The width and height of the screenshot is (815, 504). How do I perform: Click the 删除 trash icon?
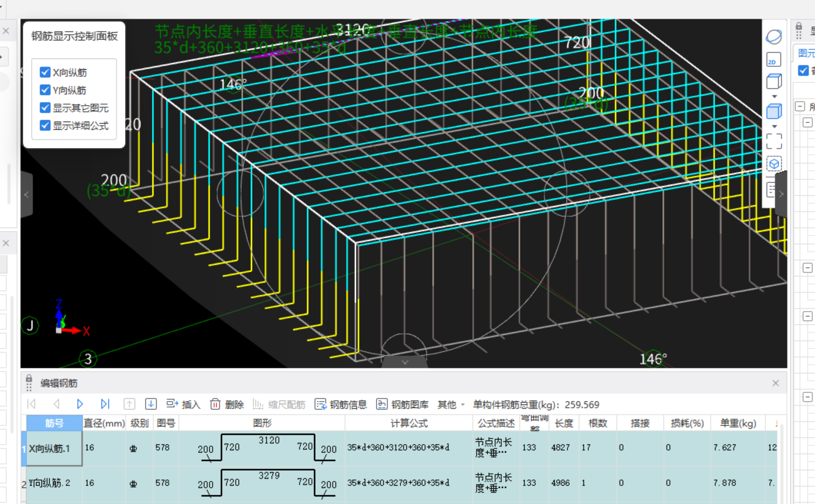(216, 405)
